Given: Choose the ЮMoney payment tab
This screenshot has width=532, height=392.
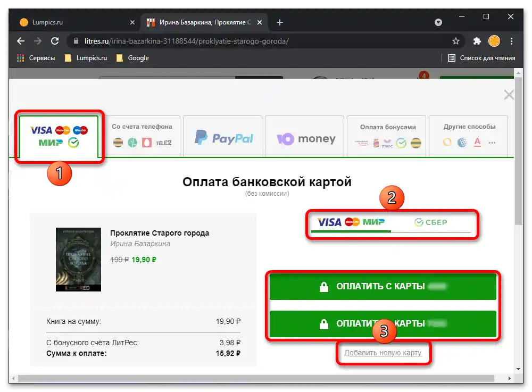Looking at the screenshot, I should click(x=304, y=136).
